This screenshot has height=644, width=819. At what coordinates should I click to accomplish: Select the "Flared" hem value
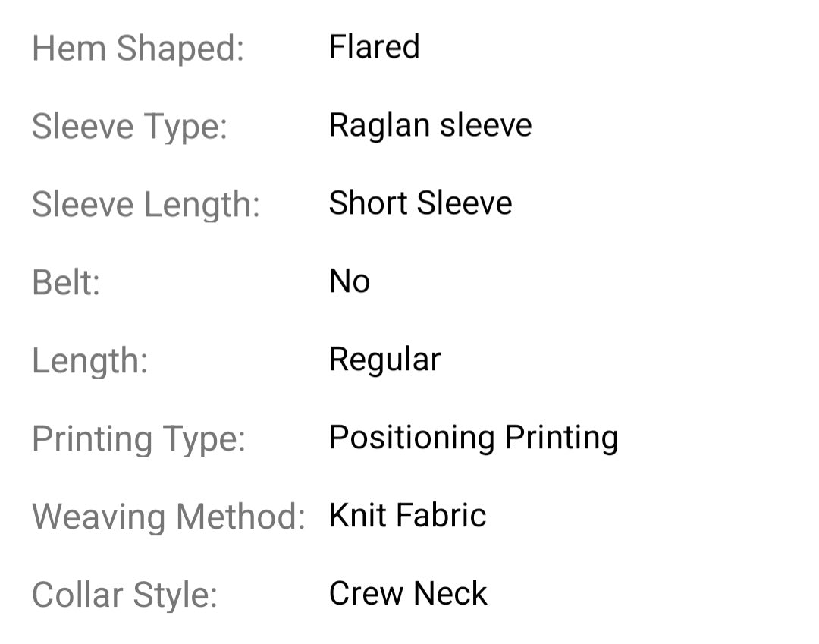point(374,47)
